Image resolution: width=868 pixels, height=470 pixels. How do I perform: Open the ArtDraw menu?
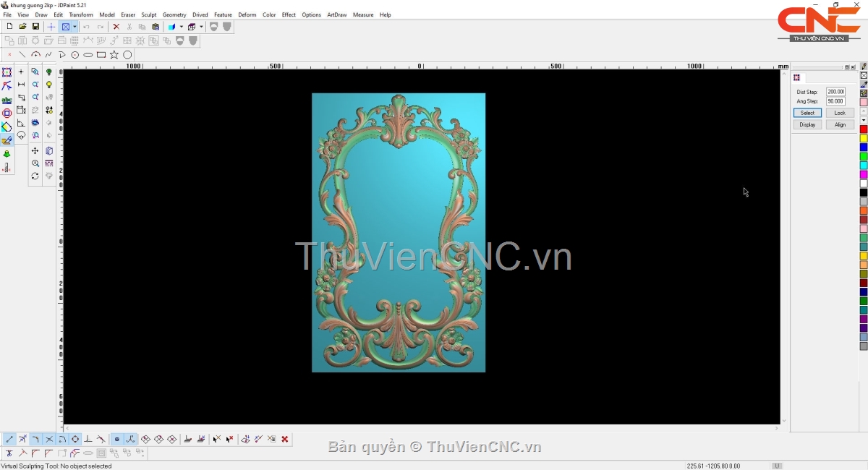click(336, 14)
